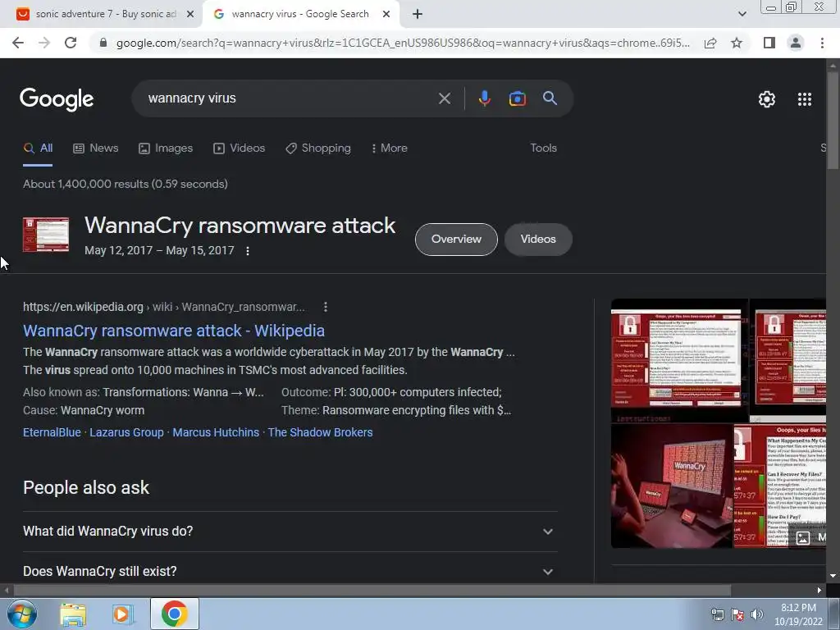840x630 pixels.
Task: Switch to Images results
Action: click(166, 148)
